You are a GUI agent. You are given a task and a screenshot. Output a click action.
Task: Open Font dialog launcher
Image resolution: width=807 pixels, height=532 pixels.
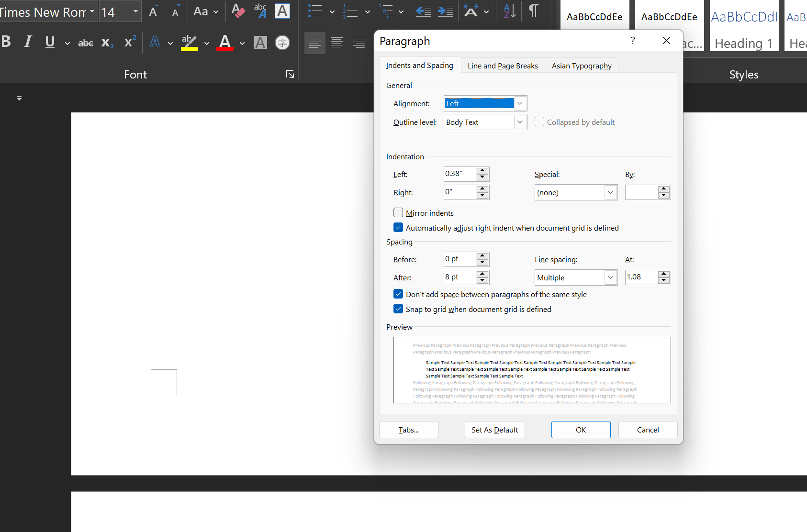[x=290, y=74]
